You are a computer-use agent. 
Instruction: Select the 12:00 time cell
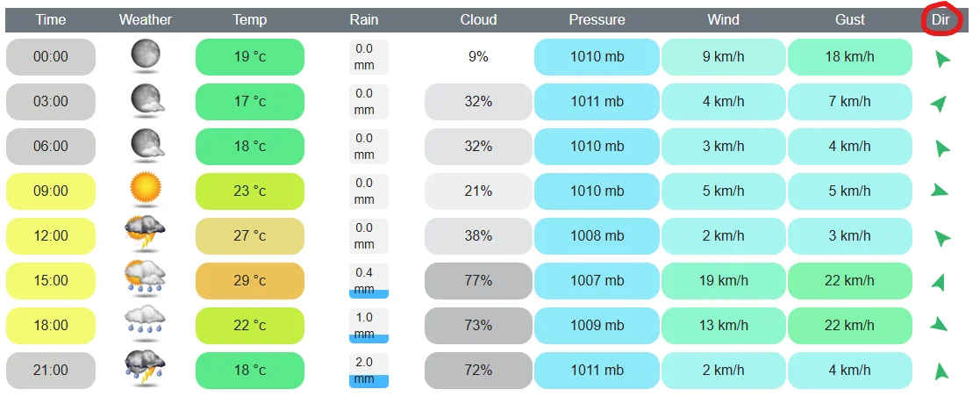tap(51, 236)
